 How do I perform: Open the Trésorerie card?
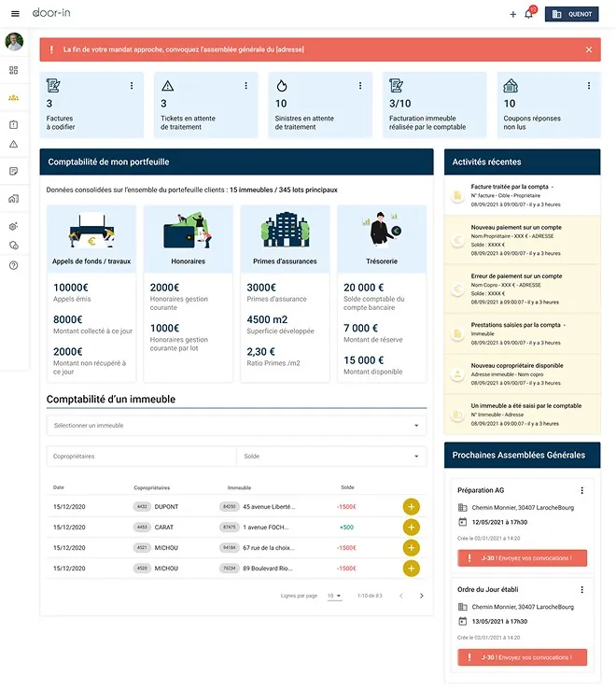click(382, 294)
